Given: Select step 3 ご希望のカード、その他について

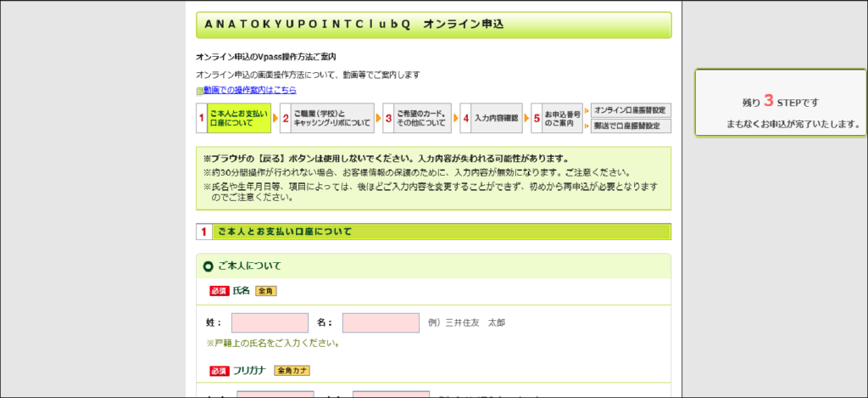Looking at the screenshot, I should click(x=417, y=118).
